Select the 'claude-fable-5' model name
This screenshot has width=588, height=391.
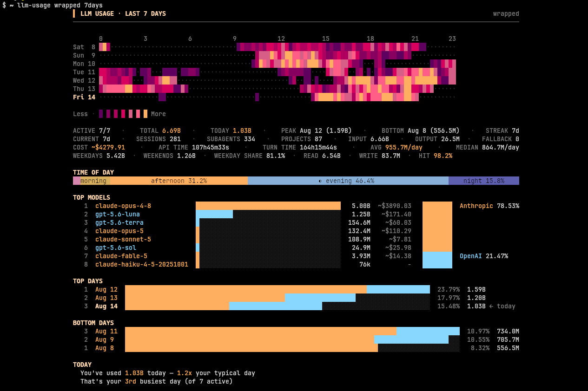(x=121, y=256)
